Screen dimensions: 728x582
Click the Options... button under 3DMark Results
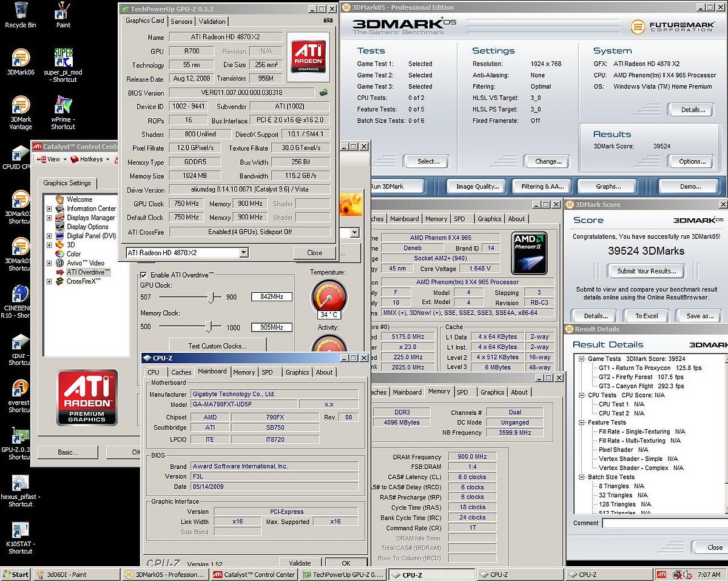click(692, 161)
